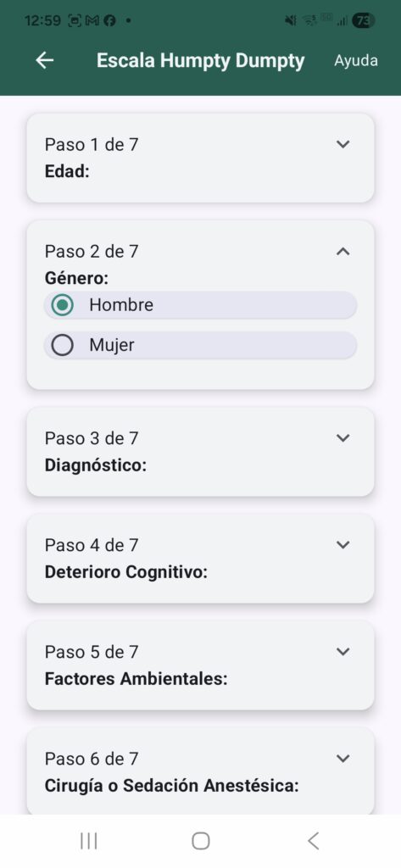Tap the Android back navigation icon
Image resolution: width=401 pixels, height=868 pixels.
[313, 841]
